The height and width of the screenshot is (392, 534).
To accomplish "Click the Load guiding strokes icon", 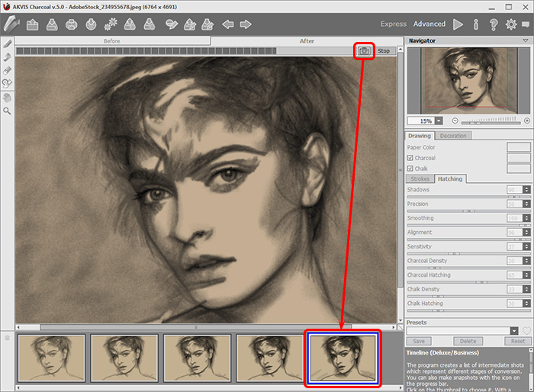I will pos(190,24).
